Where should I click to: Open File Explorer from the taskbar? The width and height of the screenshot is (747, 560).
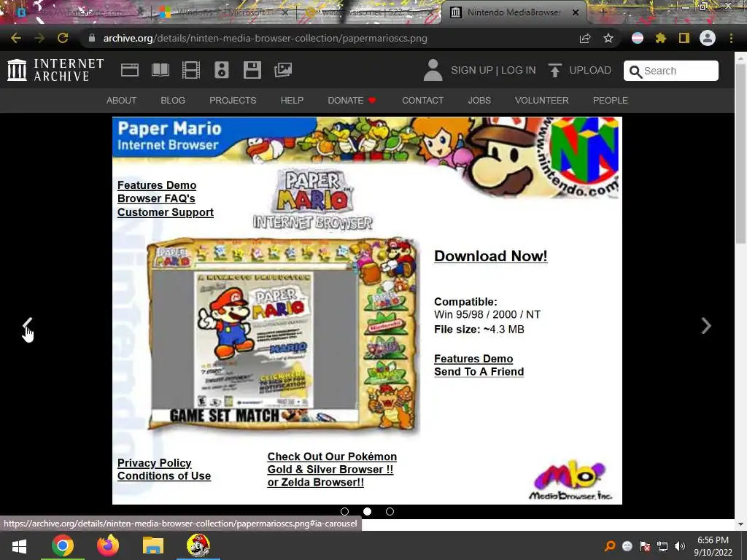153,545
